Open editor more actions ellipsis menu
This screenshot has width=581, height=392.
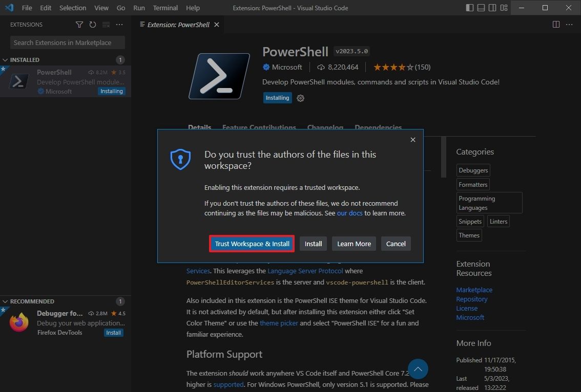coord(569,25)
